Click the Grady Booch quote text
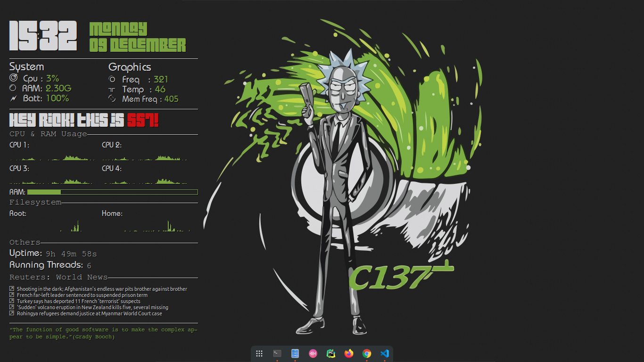This screenshot has width=644, height=362. pos(104,333)
